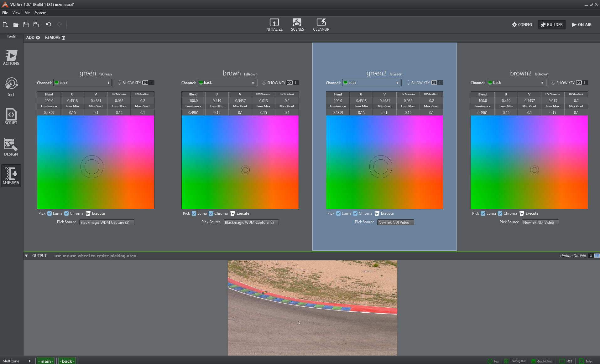This screenshot has width=600, height=364.
Task: Open Channel dropdown for green2 keyer
Action: [x=371, y=83]
